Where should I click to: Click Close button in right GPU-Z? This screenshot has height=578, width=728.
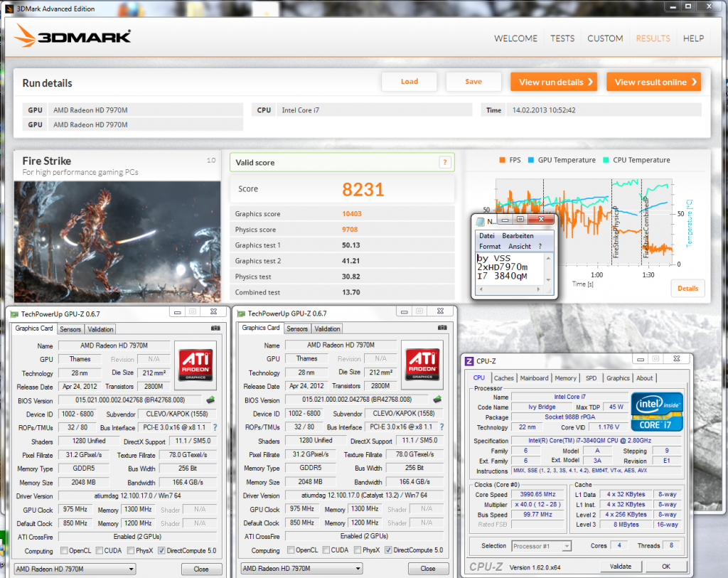(x=428, y=569)
